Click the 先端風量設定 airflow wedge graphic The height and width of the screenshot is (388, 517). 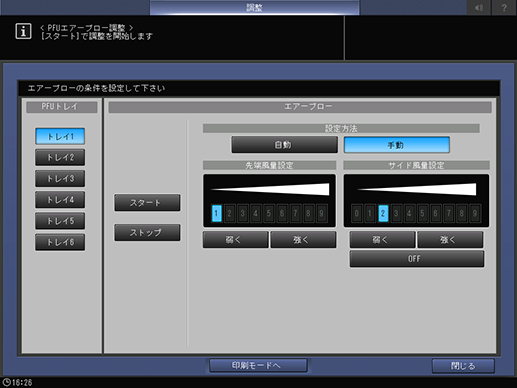click(270, 189)
